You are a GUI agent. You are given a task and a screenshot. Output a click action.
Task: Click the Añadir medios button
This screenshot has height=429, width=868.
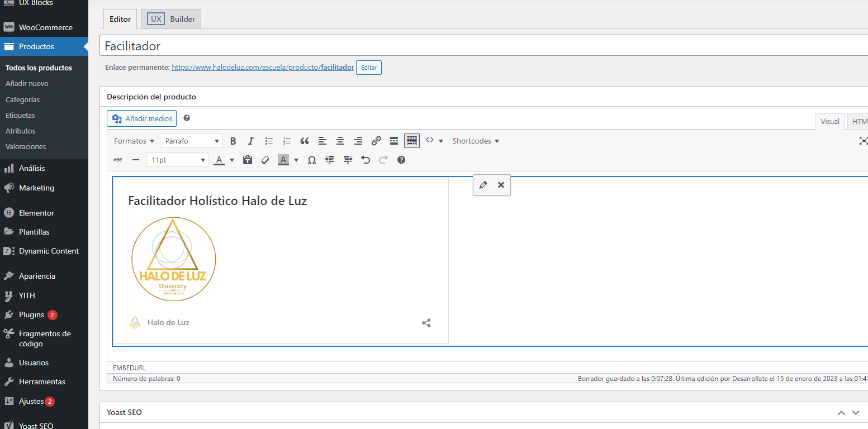(x=142, y=118)
